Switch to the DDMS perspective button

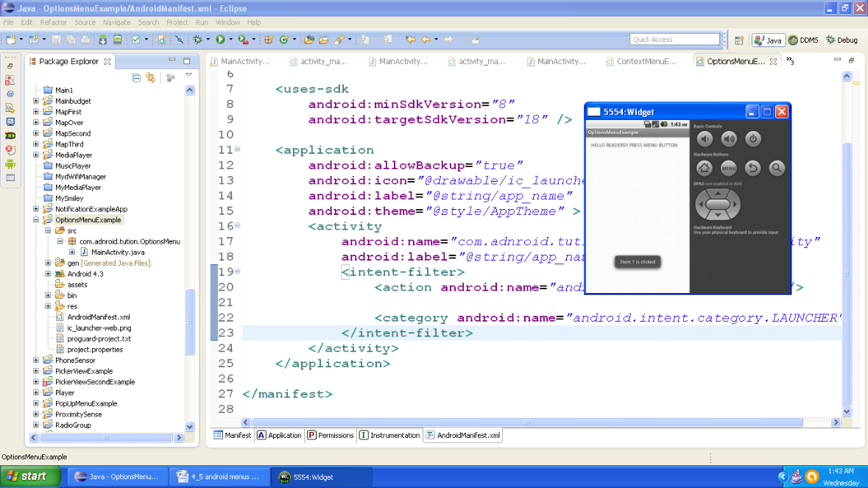[803, 40]
